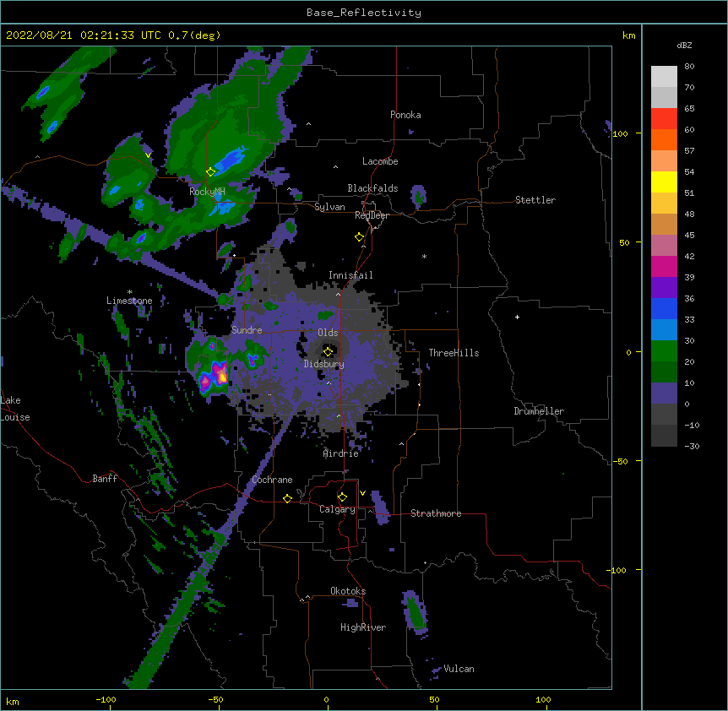Click the yellow V marker northeast of Calgary
This screenshot has width=728, height=711.
tap(362, 493)
